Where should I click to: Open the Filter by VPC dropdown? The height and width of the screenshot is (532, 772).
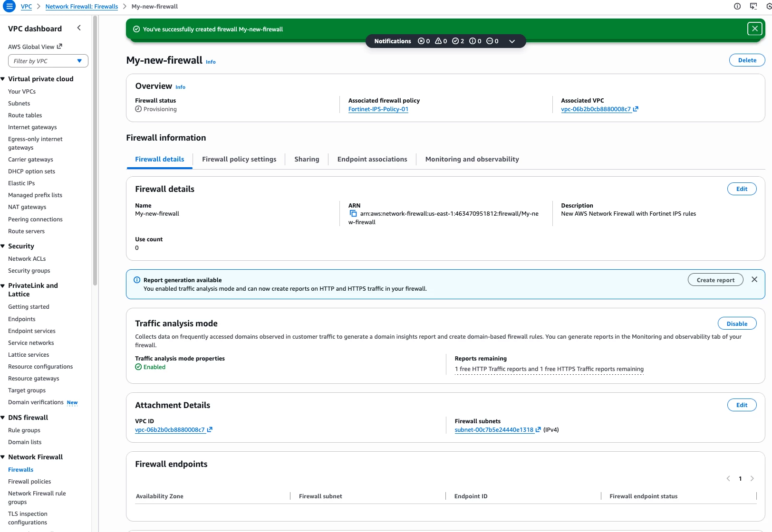tap(48, 61)
